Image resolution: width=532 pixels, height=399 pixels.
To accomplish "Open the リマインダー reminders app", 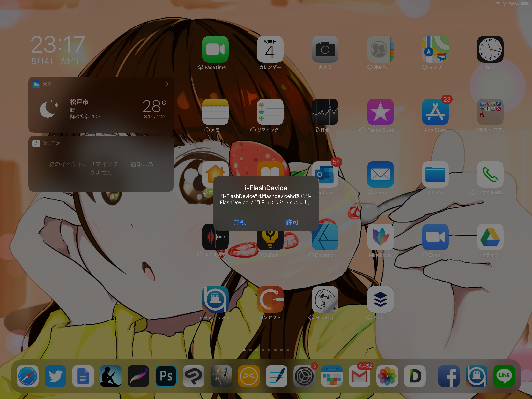I will tap(270, 112).
